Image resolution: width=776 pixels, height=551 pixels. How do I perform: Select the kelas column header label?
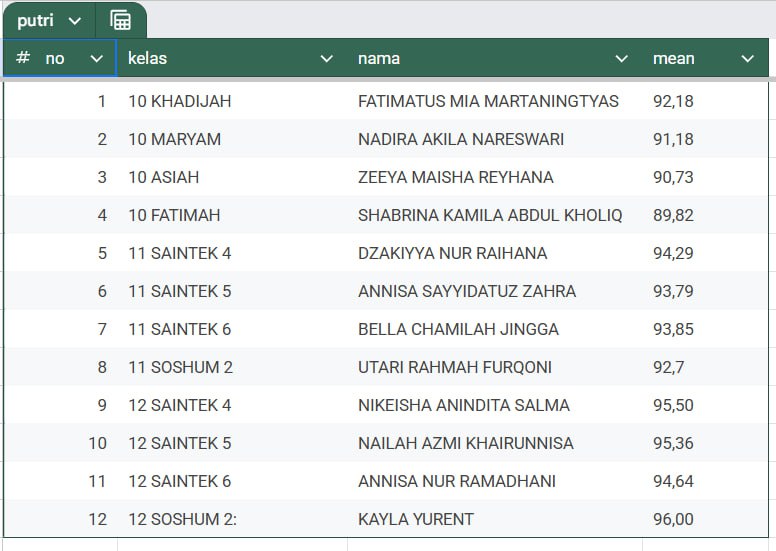tap(148, 59)
